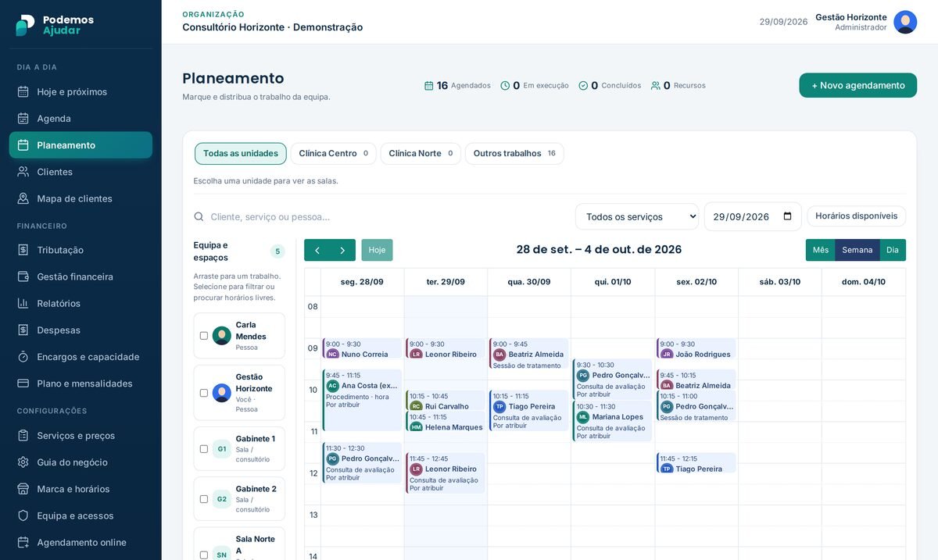Tick the Gestão Horizonte resource checkbox
Viewport: 938px width, 560px height.
pyautogui.click(x=204, y=393)
